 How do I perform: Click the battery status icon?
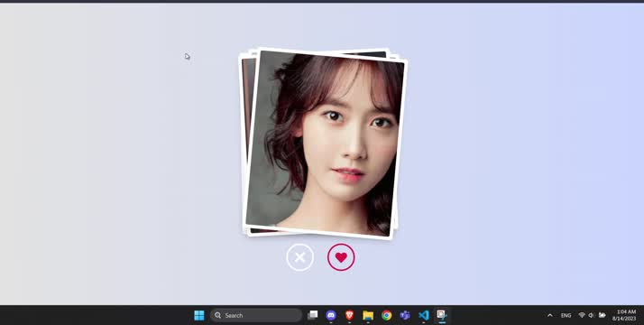pyautogui.click(x=603, y=315)
